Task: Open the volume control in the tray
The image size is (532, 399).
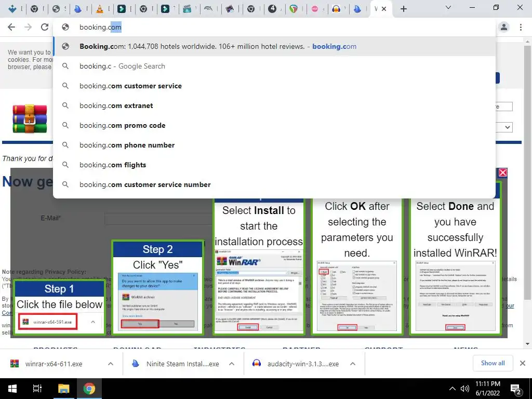Action: point(464,389)
